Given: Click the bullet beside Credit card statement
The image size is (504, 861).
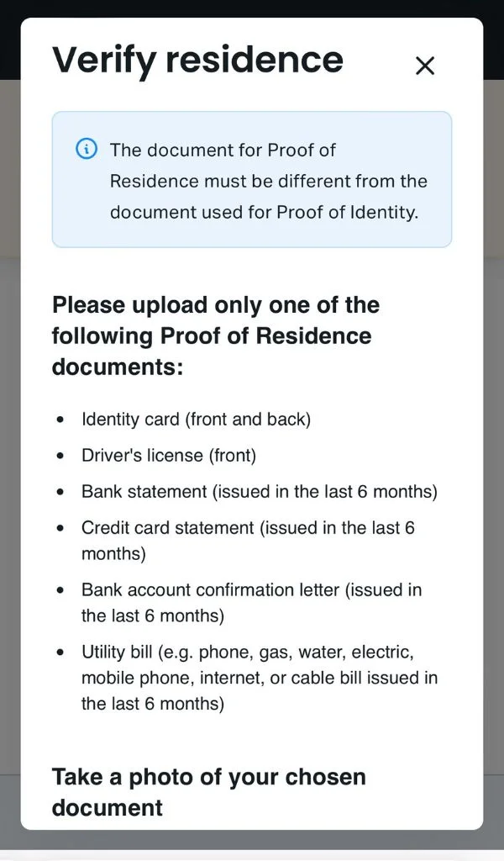Looking at the screenshot, I should tap(59, 527).
